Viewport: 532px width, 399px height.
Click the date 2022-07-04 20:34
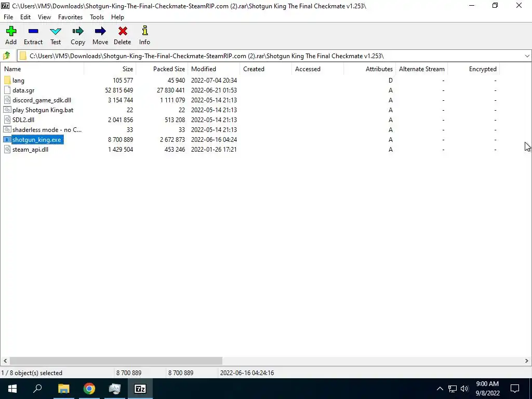pos(214,81)
